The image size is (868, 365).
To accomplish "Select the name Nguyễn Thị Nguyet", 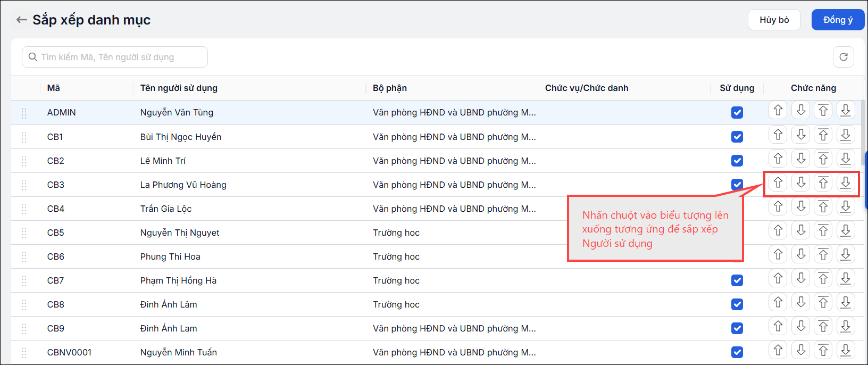I will (180, 233).
